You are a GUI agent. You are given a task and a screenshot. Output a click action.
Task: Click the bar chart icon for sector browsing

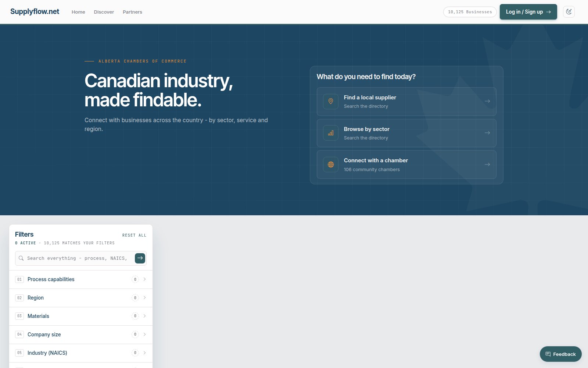tap(331, 133)
